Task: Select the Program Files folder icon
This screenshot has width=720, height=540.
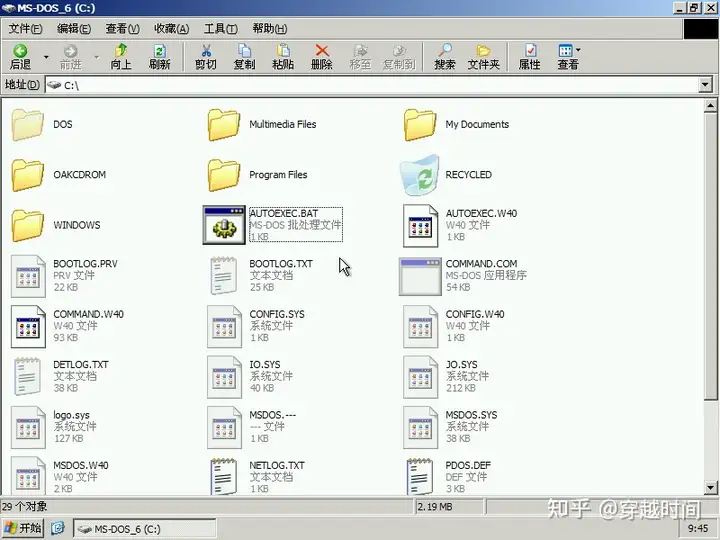Action: (x=224, y=175)
